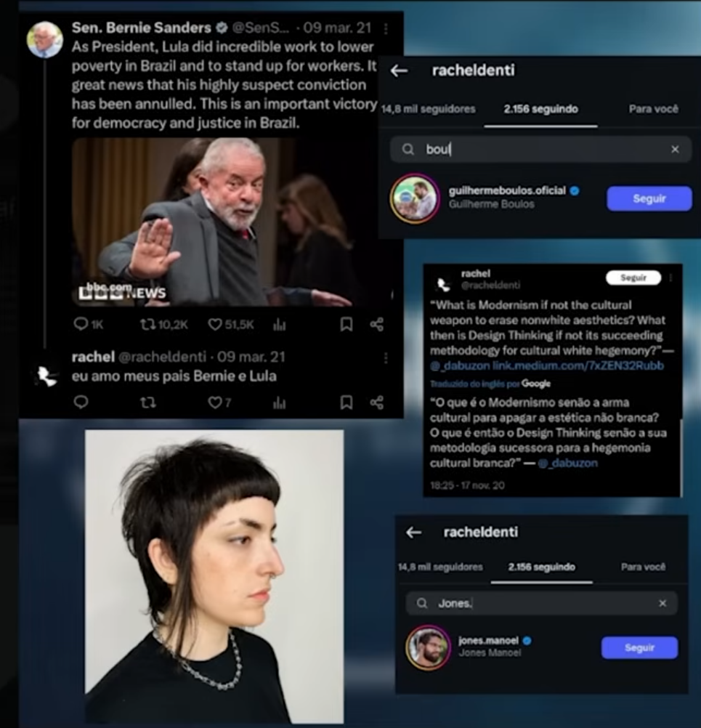Open options menu on Modernism quote tweet

(x=670, y=278)
